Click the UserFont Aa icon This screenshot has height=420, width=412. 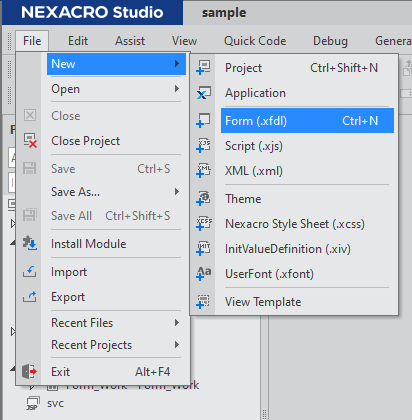coord(203,274)
